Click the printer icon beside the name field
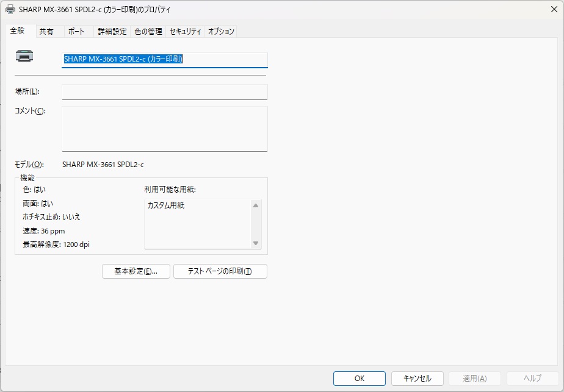This screenshot has width=564, height=392. point(24,57)
